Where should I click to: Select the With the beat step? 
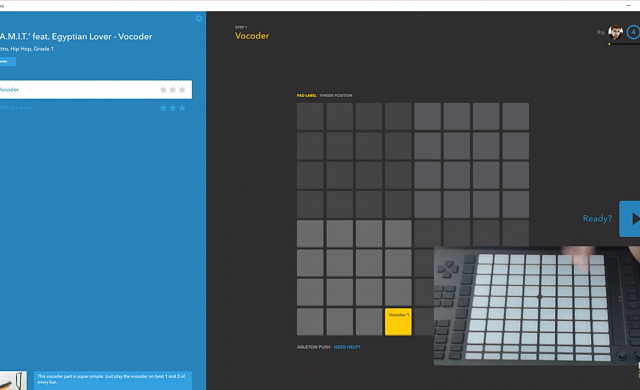[x=96, y=108]
